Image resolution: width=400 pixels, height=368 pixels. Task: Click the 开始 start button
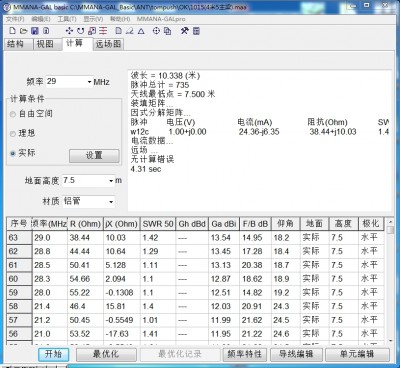pos(53,354)
